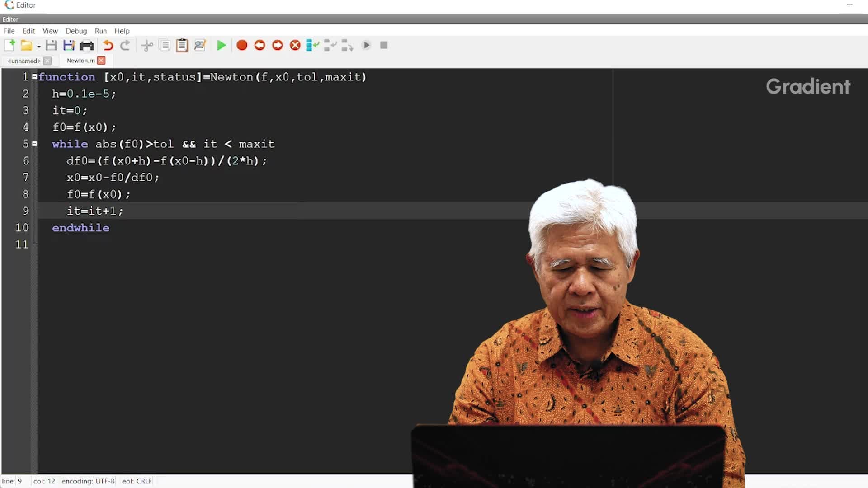Click the 'maxit' word in the while condition
Image resolution: width=868 pixels, height=488 pixels.
(x=256, y=144)
